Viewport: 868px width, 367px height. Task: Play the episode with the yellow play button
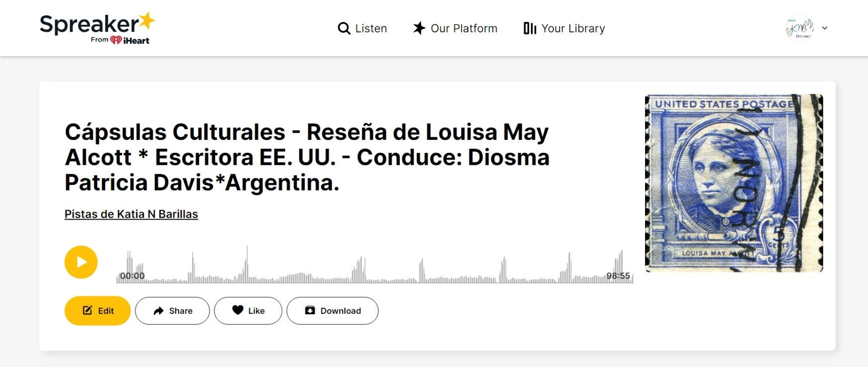click(x=81, y=262)
